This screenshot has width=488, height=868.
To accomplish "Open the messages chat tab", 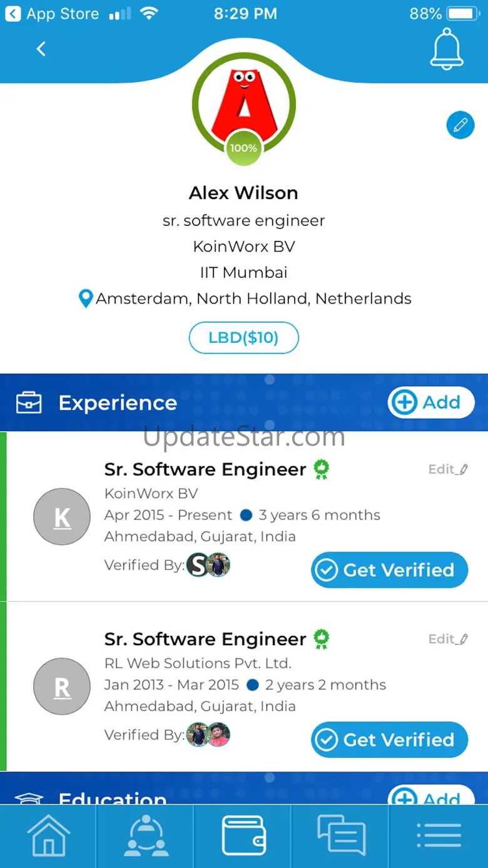I will [x=341, y=835].
